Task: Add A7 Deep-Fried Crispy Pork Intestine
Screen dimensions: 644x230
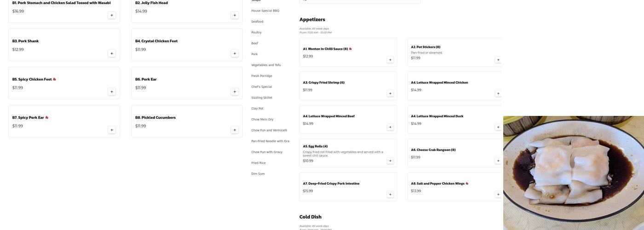Action: point(390,195)
